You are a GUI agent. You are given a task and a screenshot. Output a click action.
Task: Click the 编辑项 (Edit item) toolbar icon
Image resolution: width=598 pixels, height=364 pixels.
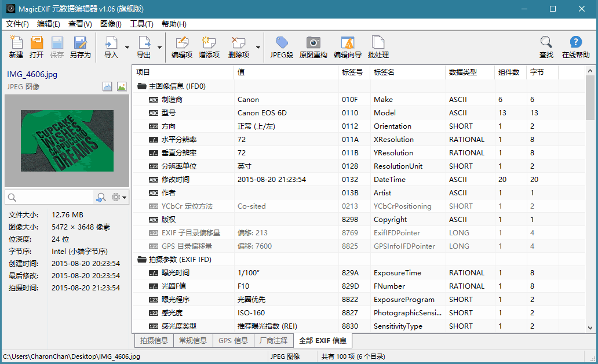click(x=182, y=42)
